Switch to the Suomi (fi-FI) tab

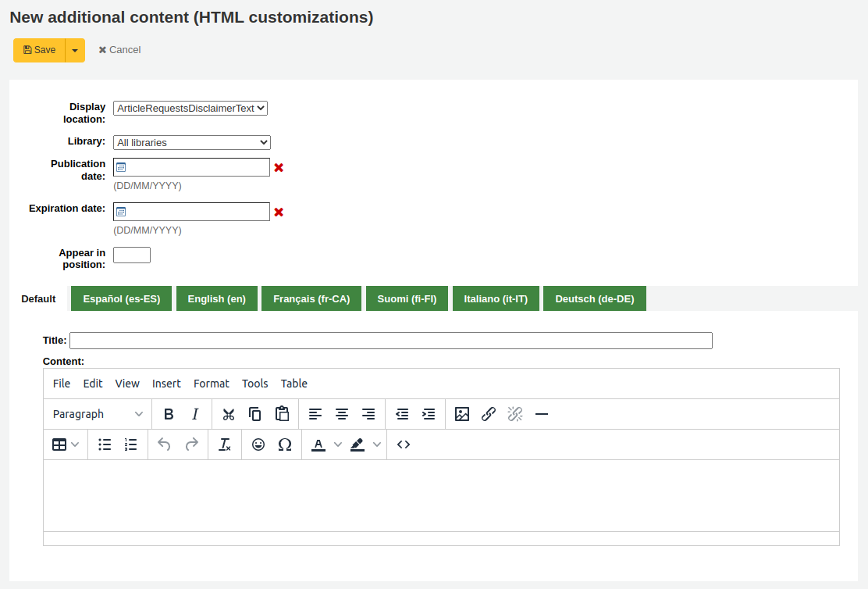tap(407, 298)
